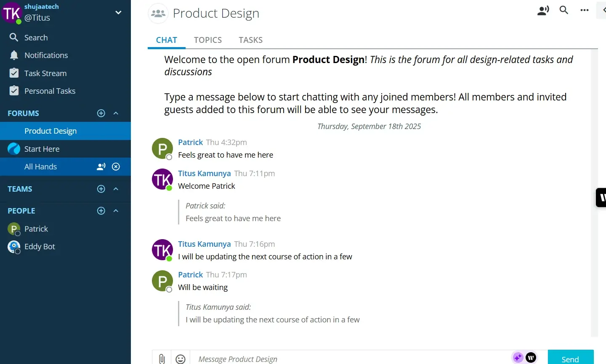This screenshot has height=364, width=606.
Task: Collapse the FORUMS section
Action: [116, 113]
